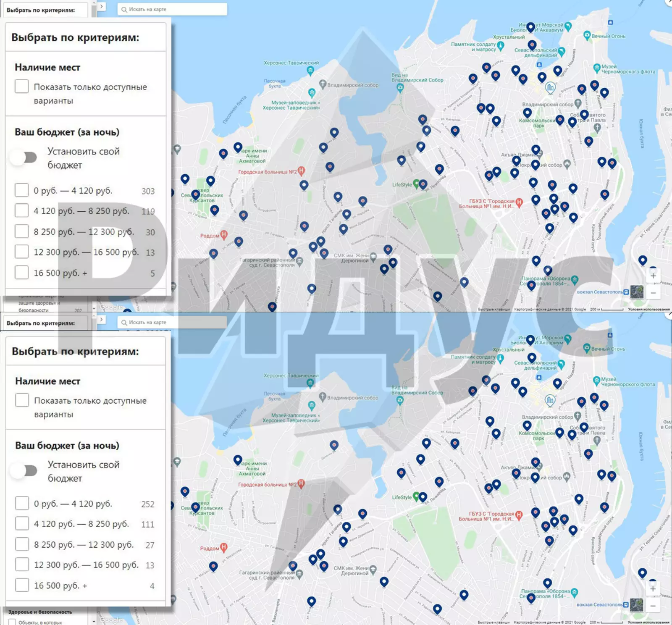Viewport: 672px width, 625px height.
Task: Select small Выбрать по критериям tab above lower panel
Action: pyautogui.click(x=41, y=323)
